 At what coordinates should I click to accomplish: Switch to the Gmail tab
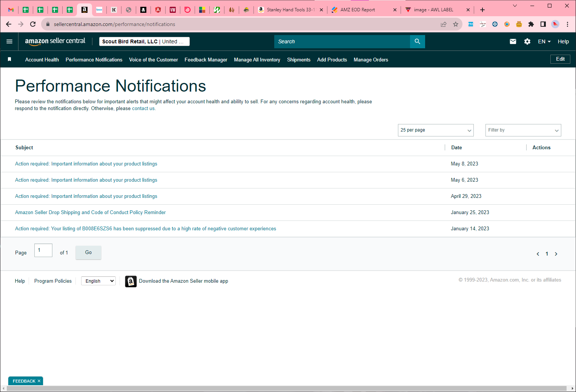point(11,10)
